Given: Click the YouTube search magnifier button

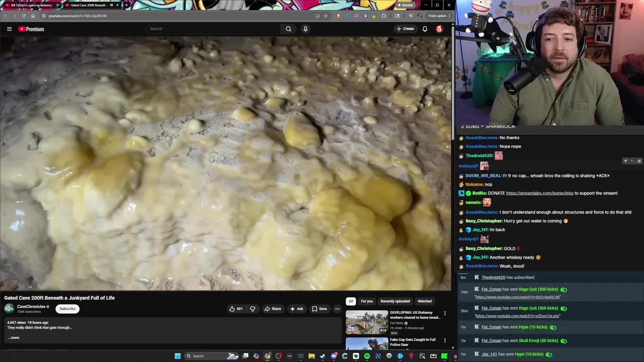Looking at the screenshot, I should coord(288,29).
